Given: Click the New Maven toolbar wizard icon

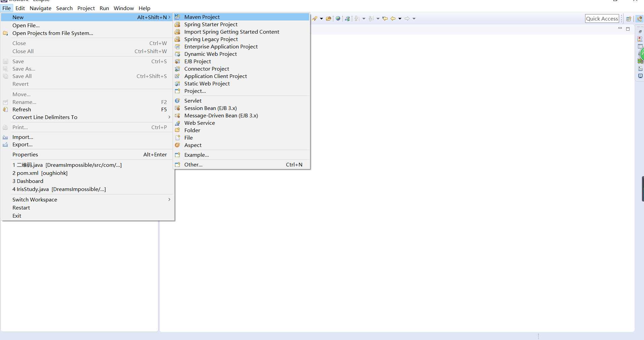Looking at the screenshot, I should pos(315,18).
